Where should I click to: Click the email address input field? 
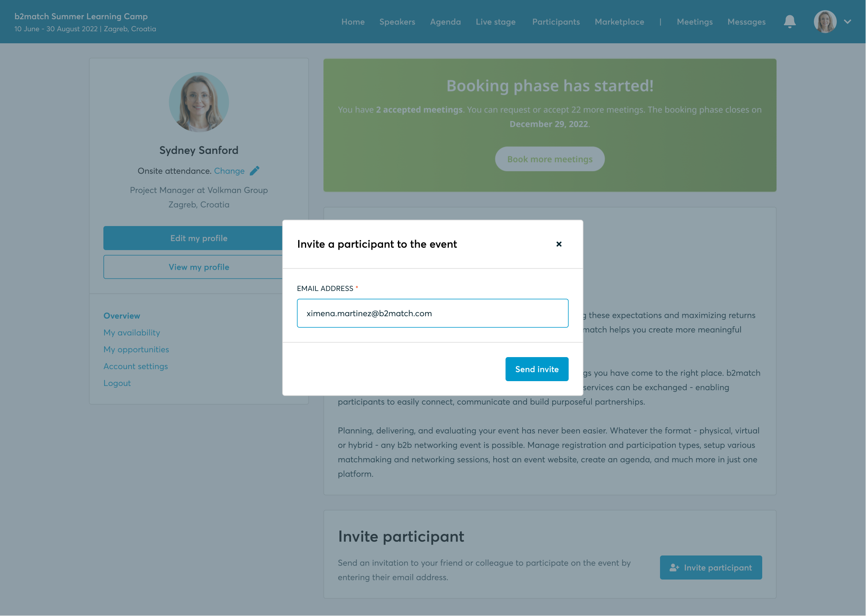point(433,313)
